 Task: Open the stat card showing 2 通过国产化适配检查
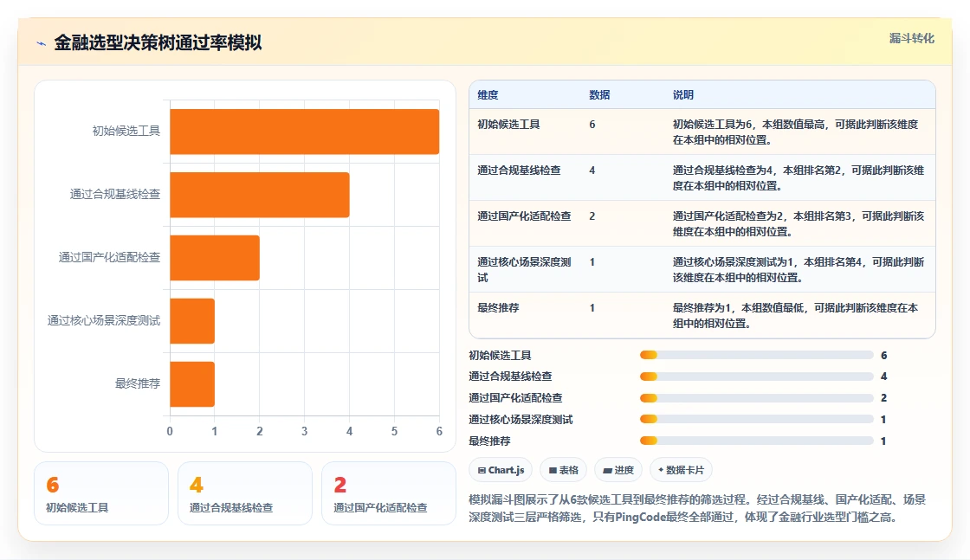(x=389, y=493)
